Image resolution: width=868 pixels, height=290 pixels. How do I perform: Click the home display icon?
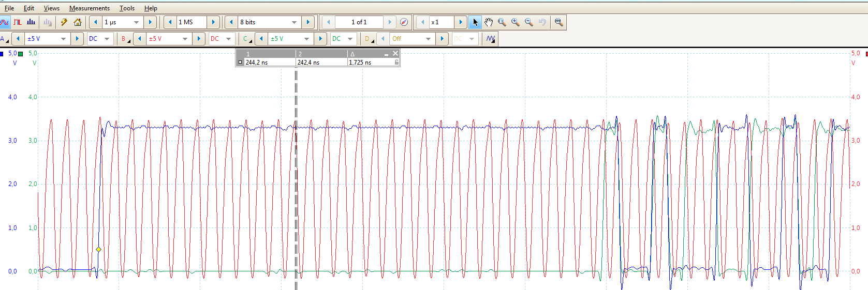78,22
